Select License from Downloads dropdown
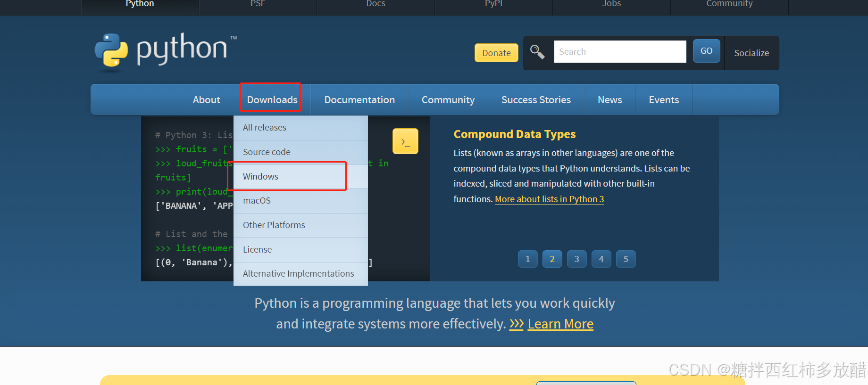 pyautogui.click(x=300, y=250)
